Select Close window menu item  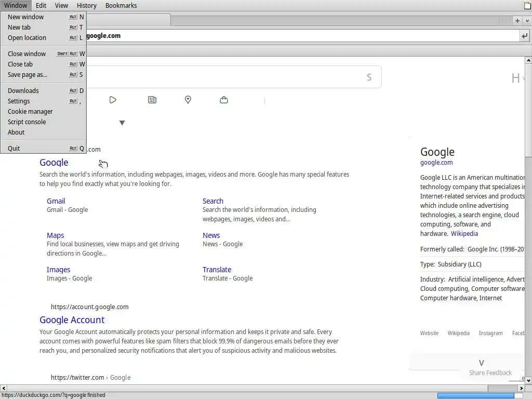tap(44, 54)
